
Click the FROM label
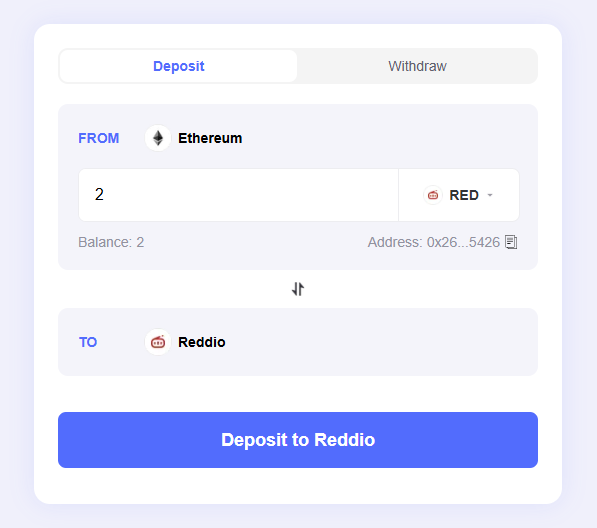[x=99, y=138]
